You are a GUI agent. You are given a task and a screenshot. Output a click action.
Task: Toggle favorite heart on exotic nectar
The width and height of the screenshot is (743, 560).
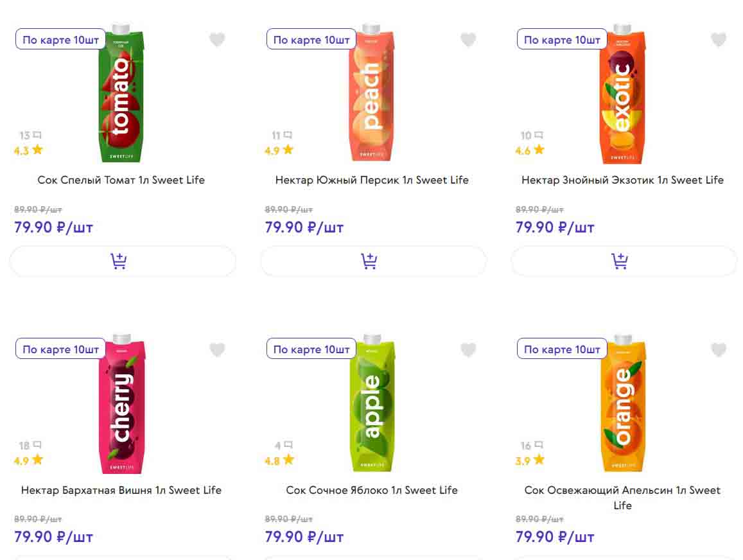point(719,40)
